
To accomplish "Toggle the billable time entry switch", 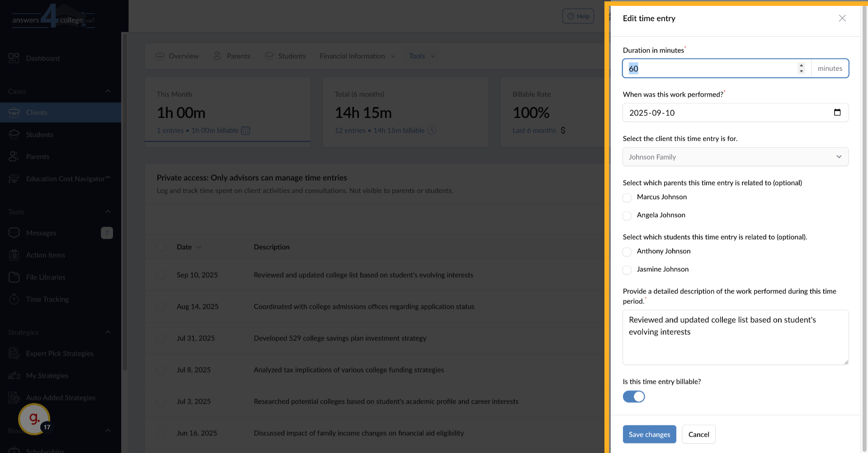I will (633, 397).
